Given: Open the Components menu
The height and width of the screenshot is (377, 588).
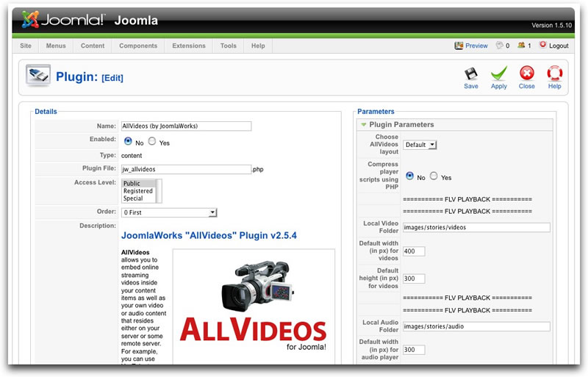Looking at the screenshot, I should pos(138,46).
